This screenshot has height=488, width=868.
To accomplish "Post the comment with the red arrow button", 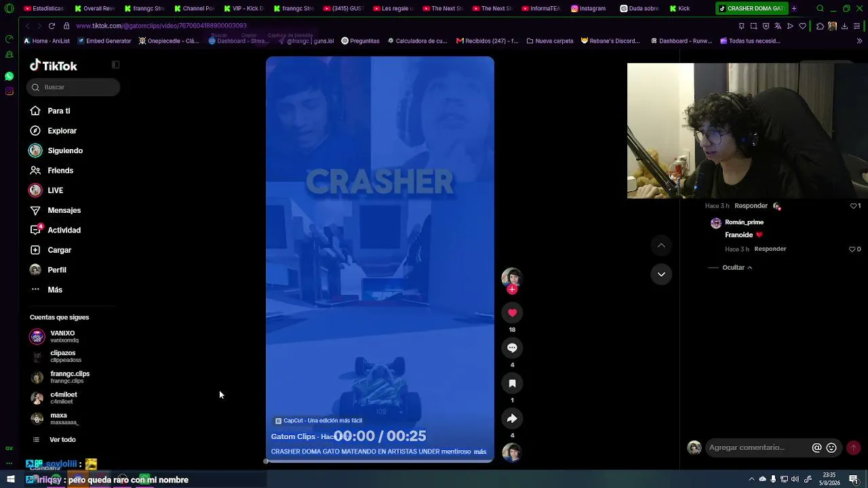I will [854, 447].
